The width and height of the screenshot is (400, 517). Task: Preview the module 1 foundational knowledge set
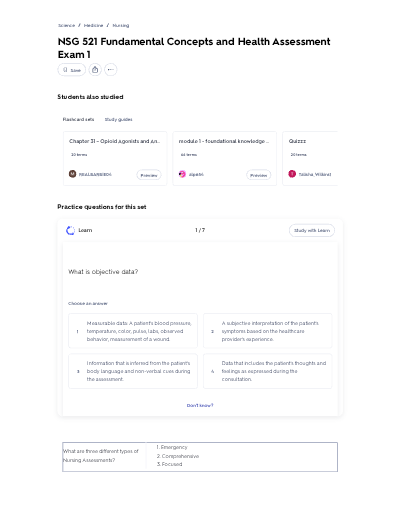pos(258,175)
